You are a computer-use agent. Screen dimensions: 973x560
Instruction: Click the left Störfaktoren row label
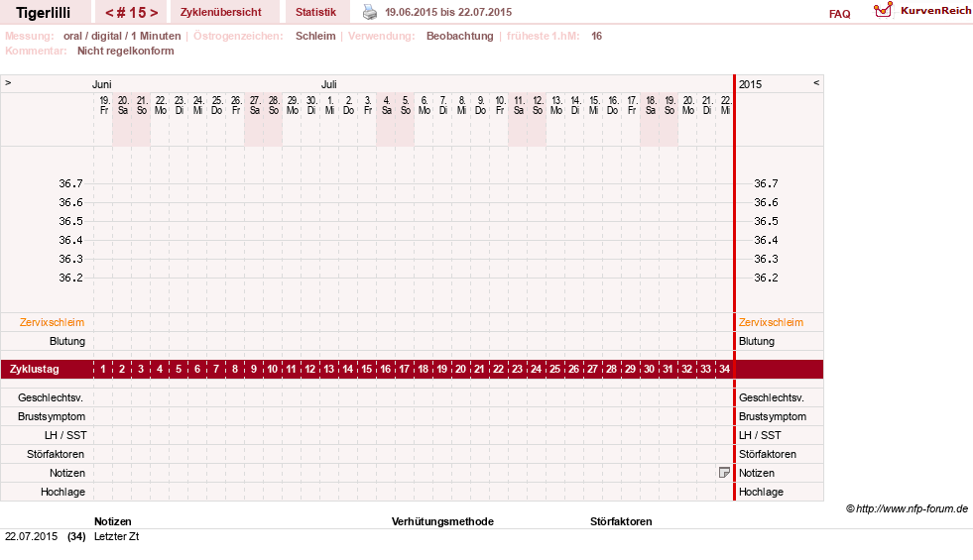coord(56,454)
